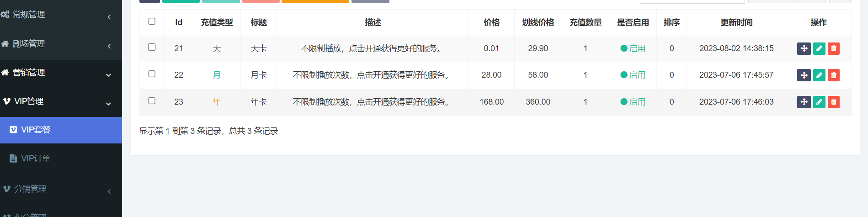868x217 pixels.
Task: Click the update time 2023-08-02 14:38:15
Action: (736, 48)
